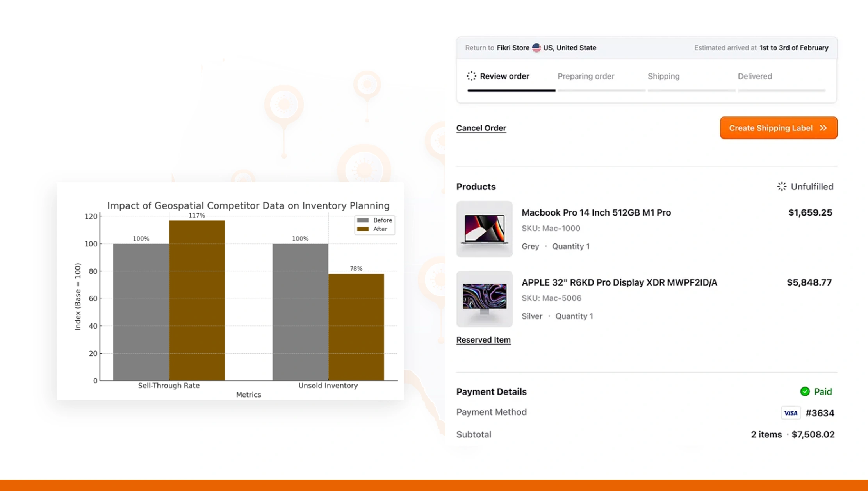The image size is (868, 491).
Task: Open the Reserved Item link
Action: (483, 340)
